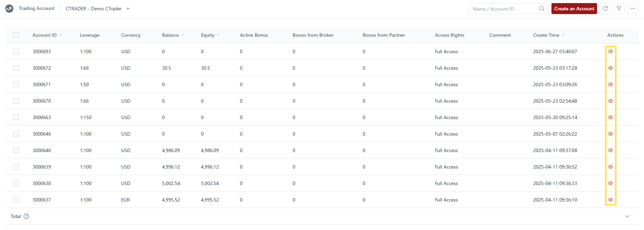Click the search magnifier in Account ID field

(x=542, y=9)
